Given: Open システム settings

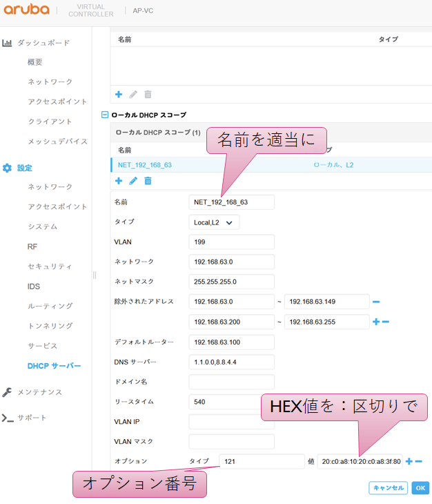Looking at the screenshot, I should 42,226.
